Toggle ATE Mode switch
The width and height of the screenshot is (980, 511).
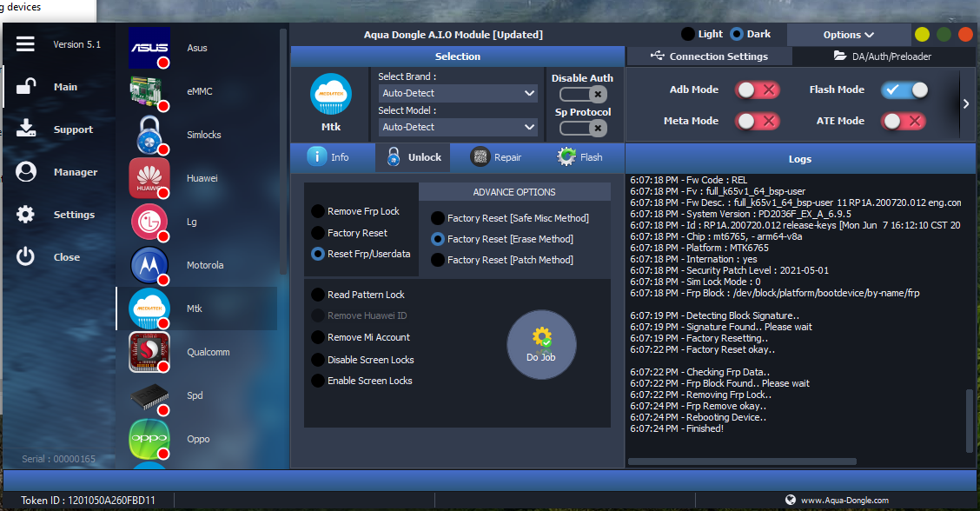[x=904, y=121]
